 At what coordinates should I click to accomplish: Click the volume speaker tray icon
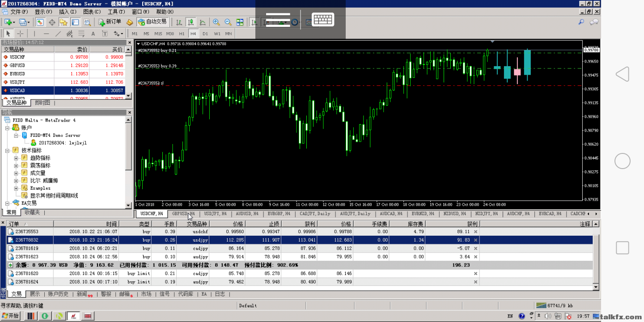click(x=548, y=316)
